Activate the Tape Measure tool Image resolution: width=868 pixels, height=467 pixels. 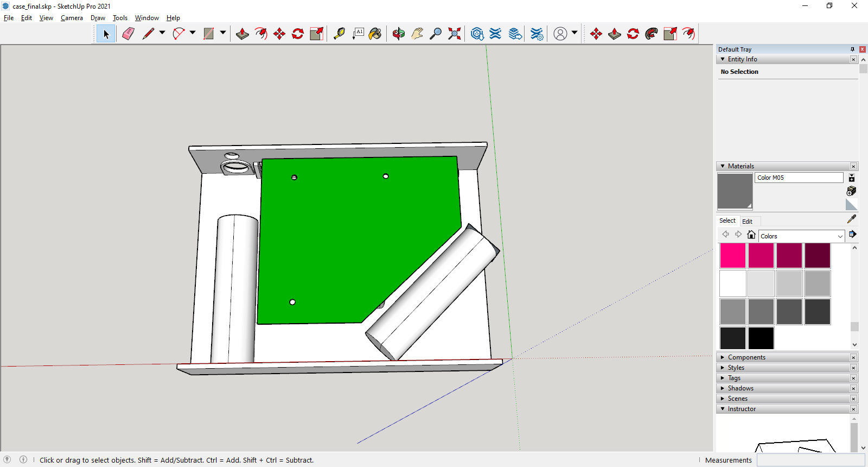(x=339, y=34)
